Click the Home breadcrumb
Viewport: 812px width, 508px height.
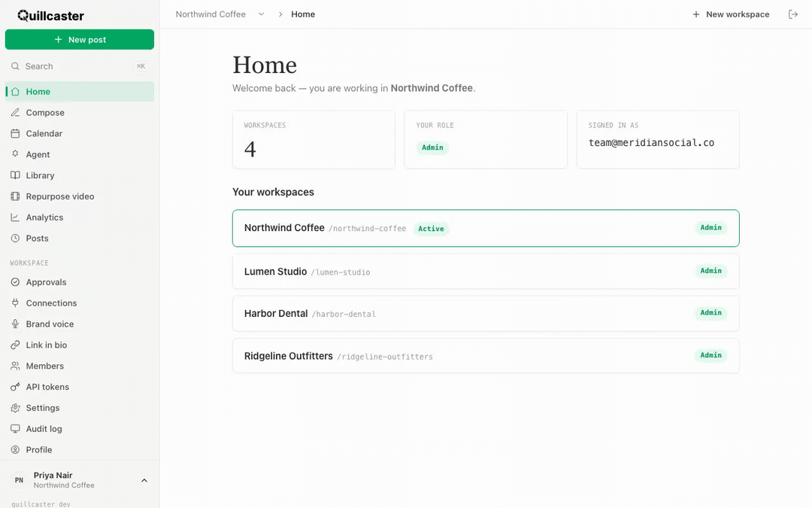coord(303,14)
